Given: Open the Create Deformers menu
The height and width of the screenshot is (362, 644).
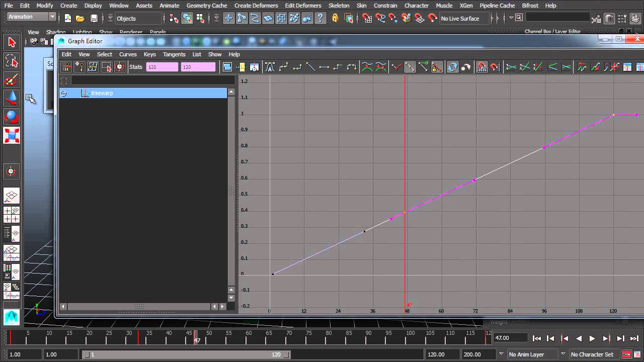Looking at the screenshot, I should [x=256, y=6].
